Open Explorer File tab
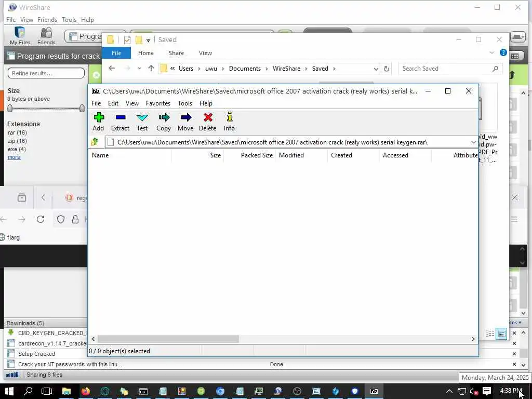 pos(116,53)
